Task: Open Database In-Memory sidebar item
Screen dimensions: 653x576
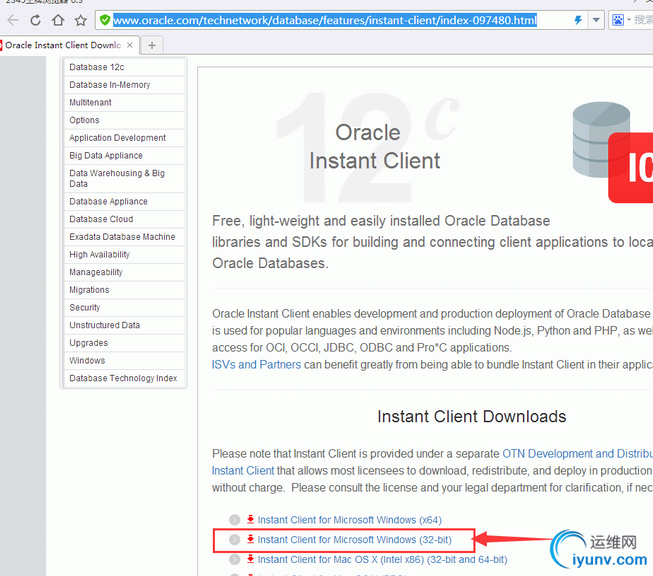Action: coord(124,85)
